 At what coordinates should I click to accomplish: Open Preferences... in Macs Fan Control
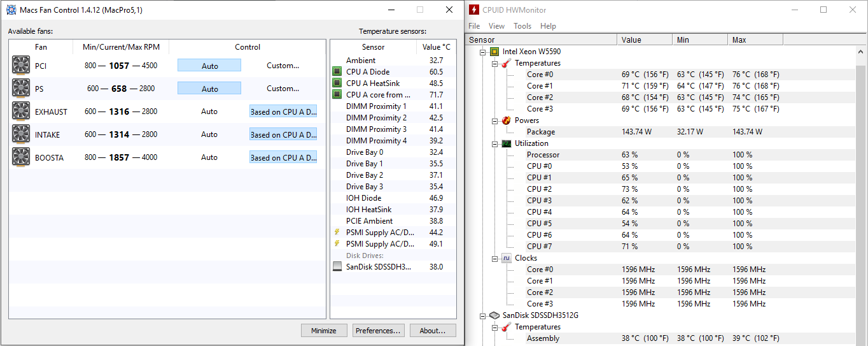379,330
